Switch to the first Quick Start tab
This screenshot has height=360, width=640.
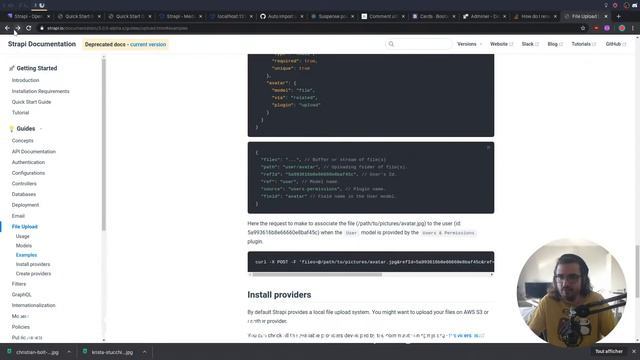(x=78, y=16)
